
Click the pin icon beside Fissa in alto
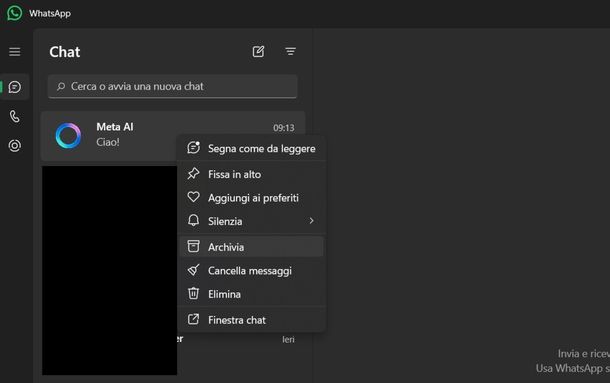pos(193,174)
